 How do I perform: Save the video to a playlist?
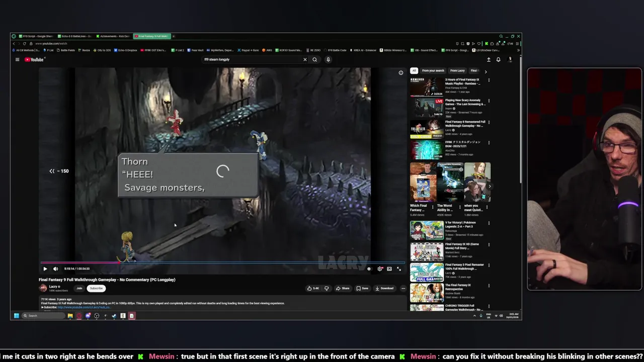click(362, 288)
